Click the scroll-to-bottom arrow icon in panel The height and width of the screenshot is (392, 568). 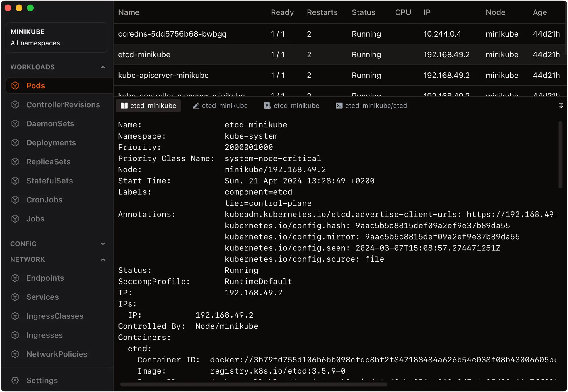(561, 106)
